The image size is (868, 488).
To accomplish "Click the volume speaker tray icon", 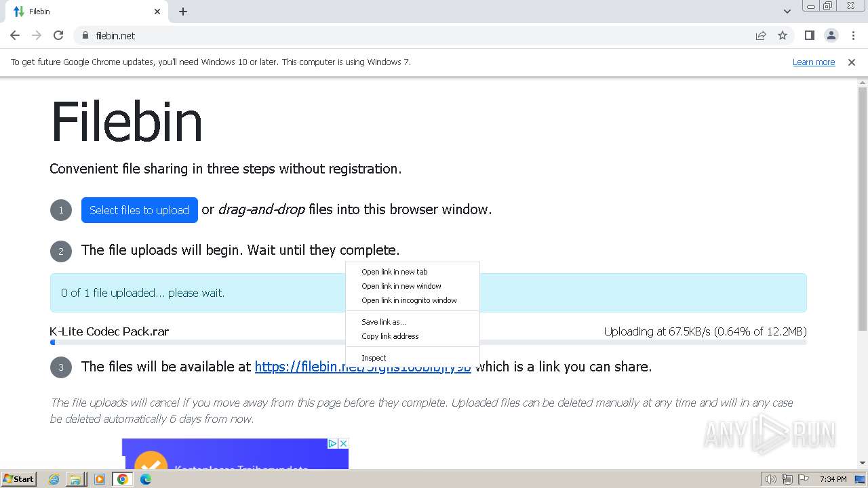I will tap(770, 479).
